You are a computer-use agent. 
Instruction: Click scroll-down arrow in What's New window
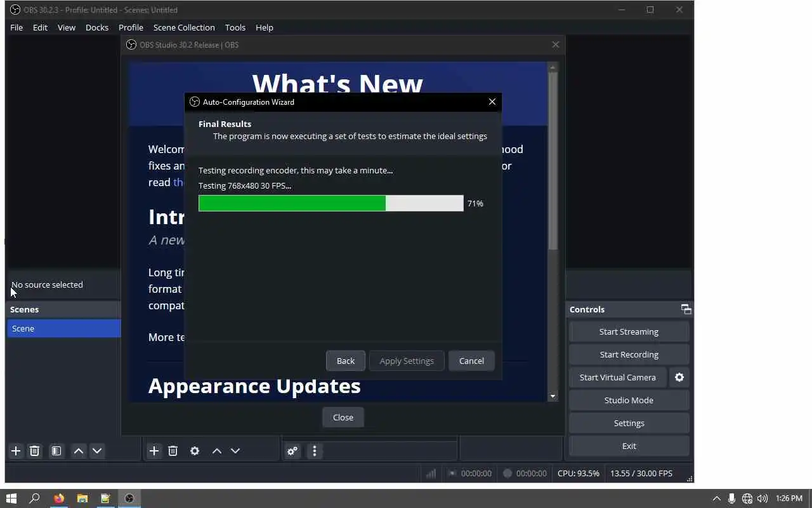[553, 396]
